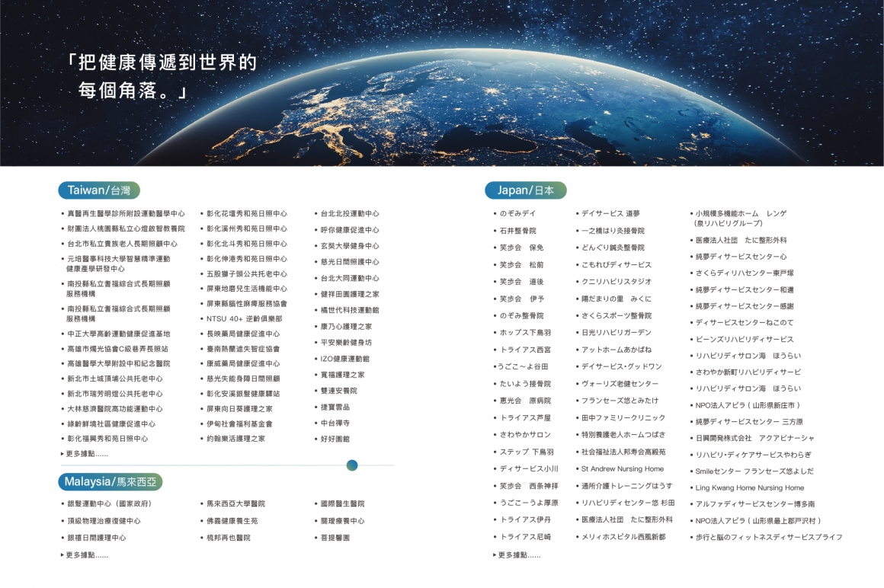Click 康威藥局健康促進中心
Screen dimensions: 884x588
pos(242,364)
